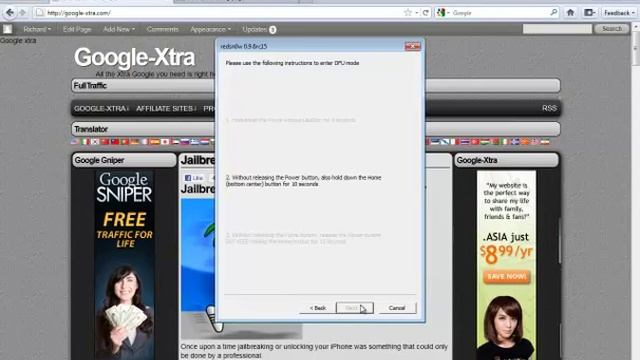
Task: Click the SAVE NOW button in .ASIA ad
Action: point(507,276)
